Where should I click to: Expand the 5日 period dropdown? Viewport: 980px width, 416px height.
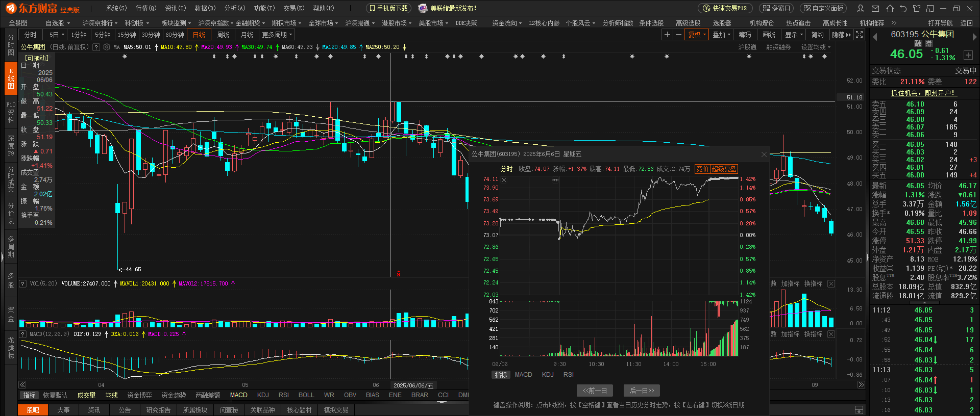(x=57, y=35)
